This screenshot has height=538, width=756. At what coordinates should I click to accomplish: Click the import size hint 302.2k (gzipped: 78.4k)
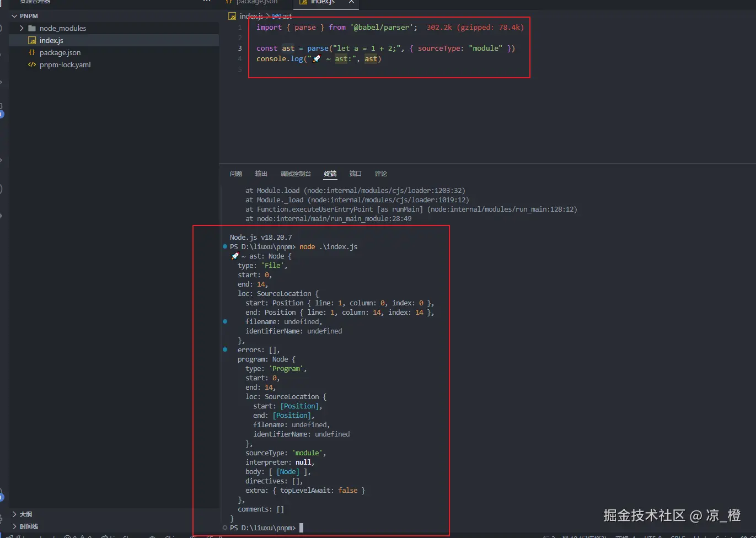point(475,27)
